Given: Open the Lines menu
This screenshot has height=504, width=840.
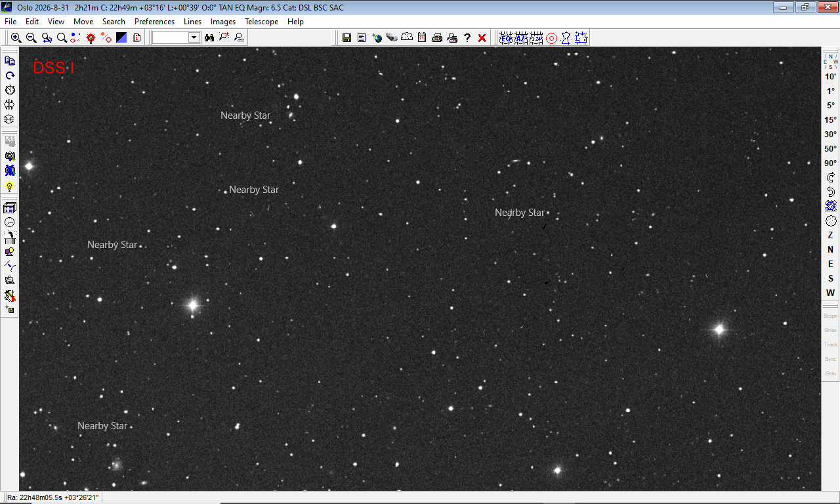Looking at the screenshot, I should click(x=193, y=22).
